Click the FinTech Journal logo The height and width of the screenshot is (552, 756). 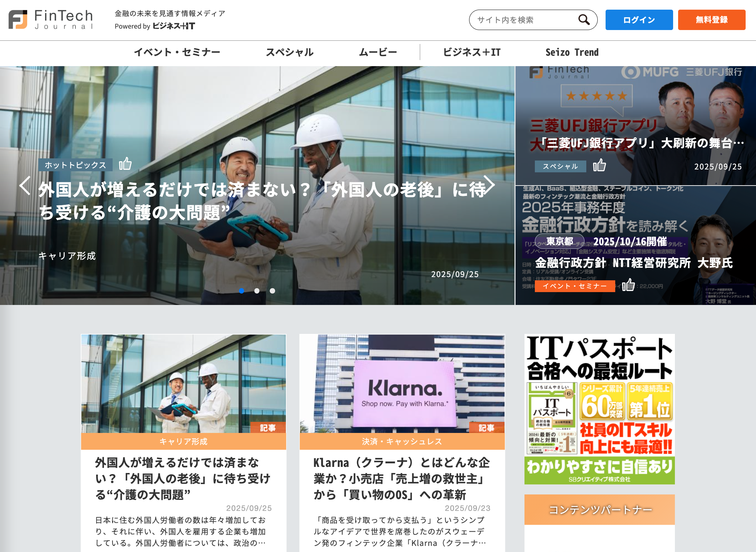pyautogui.click(x=51, y=20)
